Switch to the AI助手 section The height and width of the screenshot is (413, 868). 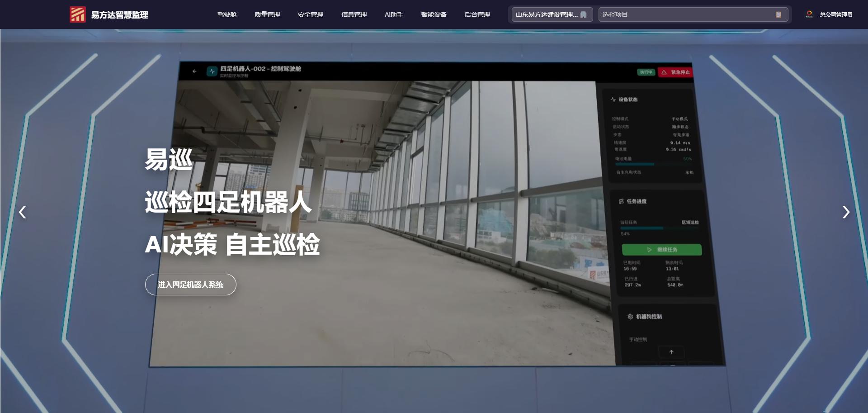tap(393, 14)
